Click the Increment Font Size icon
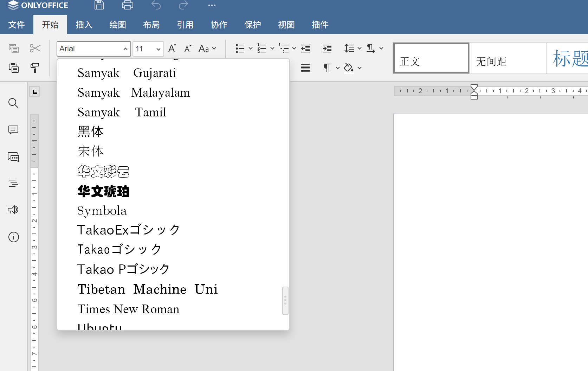The width and height of the screenshot is (588, 371). pyautogui.click(x=172, y=49)
